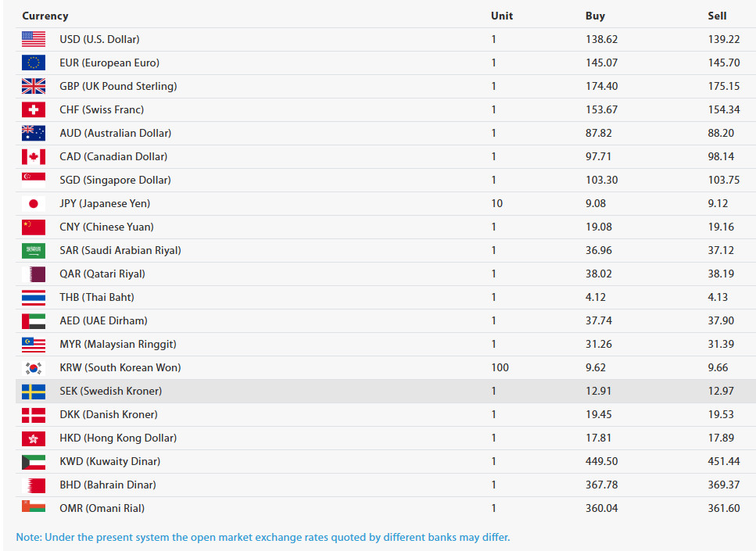This screenshot has height=551, width=756.
Task: Click the Hong Kong Dollar flag icon
Action: coord(34,438)
